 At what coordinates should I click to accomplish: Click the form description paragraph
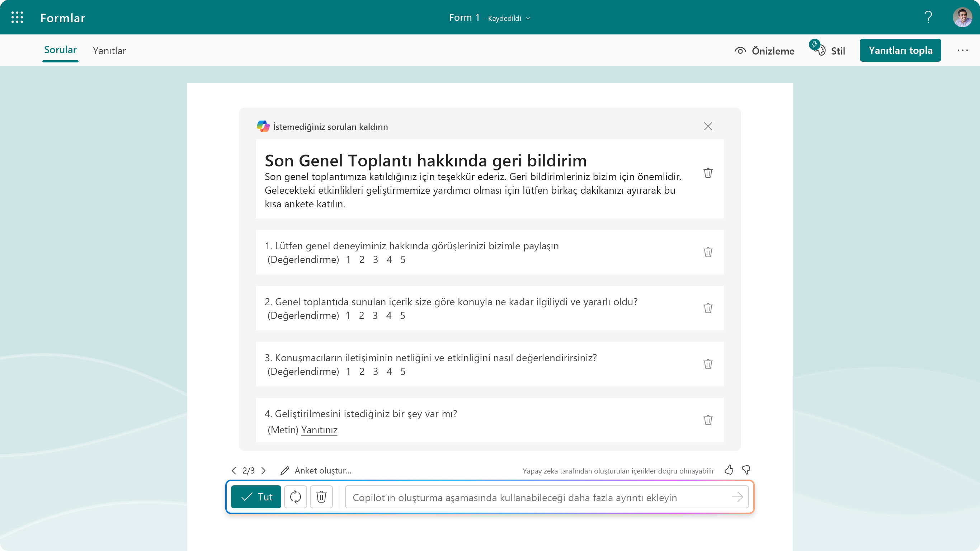click(x=473, y=190)
